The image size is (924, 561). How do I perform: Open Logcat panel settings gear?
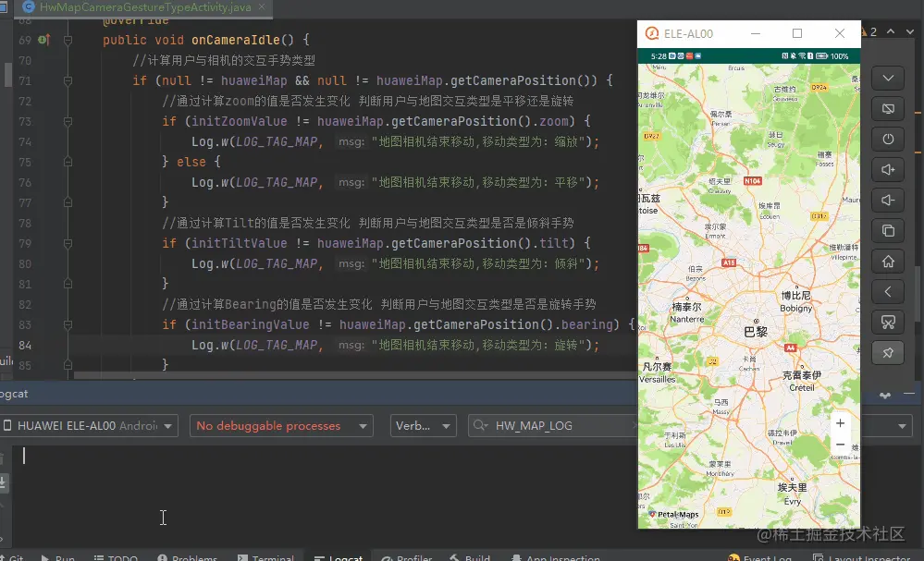click(885, 395)
